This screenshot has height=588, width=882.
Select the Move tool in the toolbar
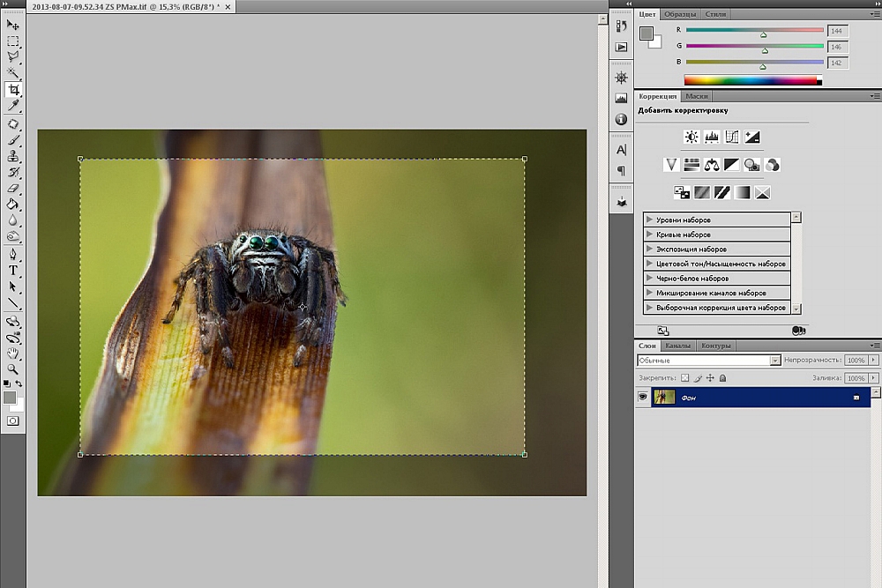click(13, 25)
